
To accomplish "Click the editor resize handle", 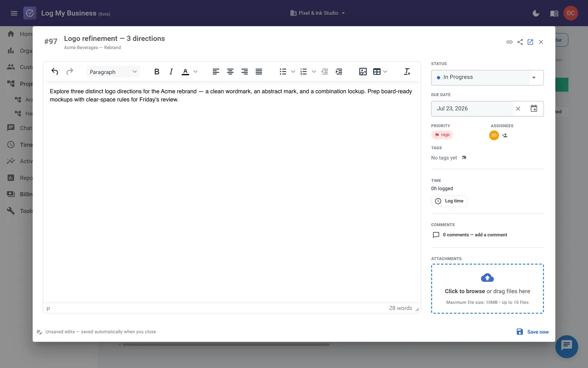I will point(417,309).
